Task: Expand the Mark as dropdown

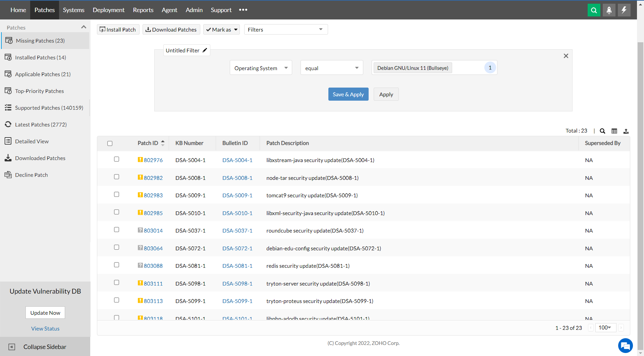Action: tap(221, 30)
